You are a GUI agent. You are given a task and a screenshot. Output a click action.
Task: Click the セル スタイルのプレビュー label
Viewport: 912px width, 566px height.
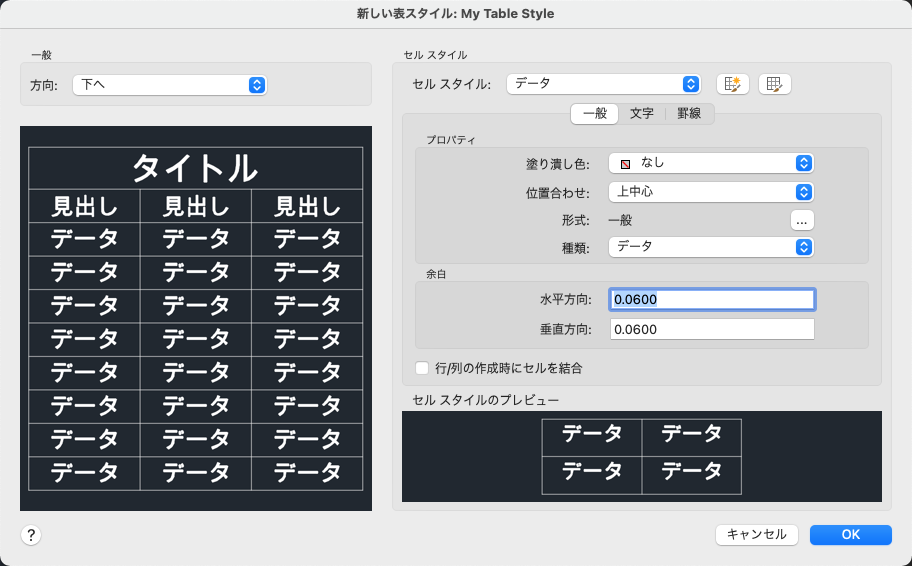486,400
